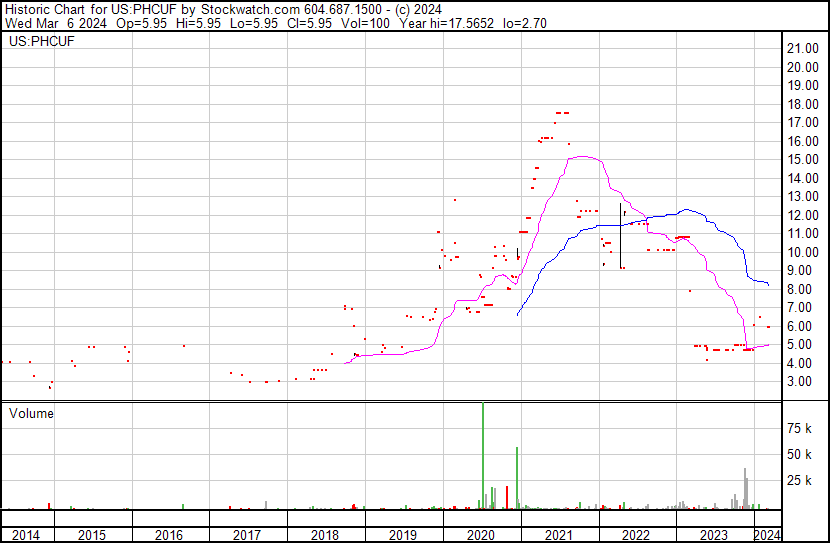
Task: Click the Volume panel label
Action: pyautogui.click(x=31, y=413)
